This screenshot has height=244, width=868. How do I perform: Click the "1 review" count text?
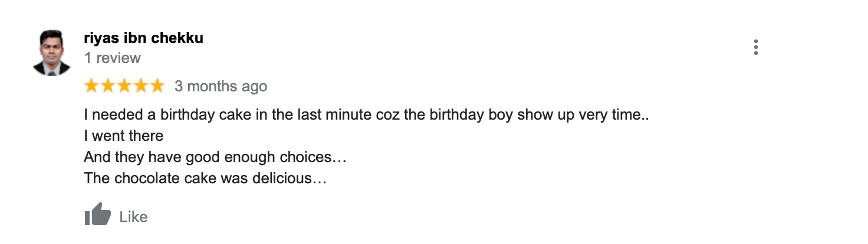point(112,58)
